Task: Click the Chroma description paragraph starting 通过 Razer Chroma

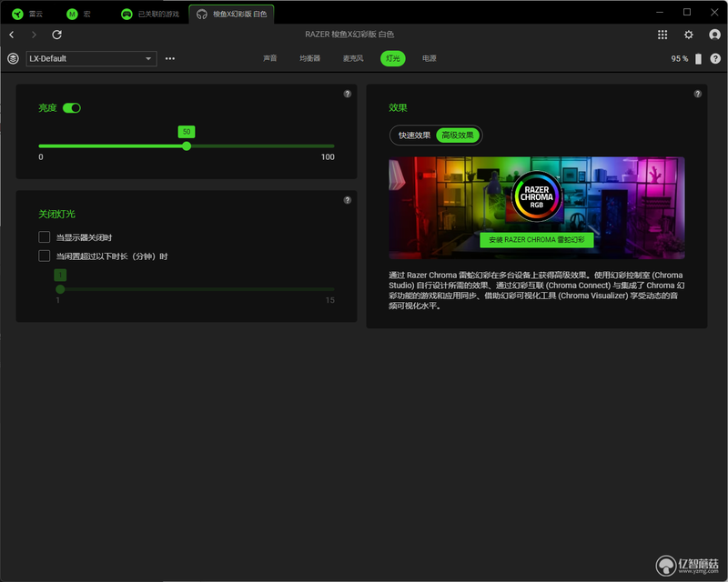Action: click(537, 290)
